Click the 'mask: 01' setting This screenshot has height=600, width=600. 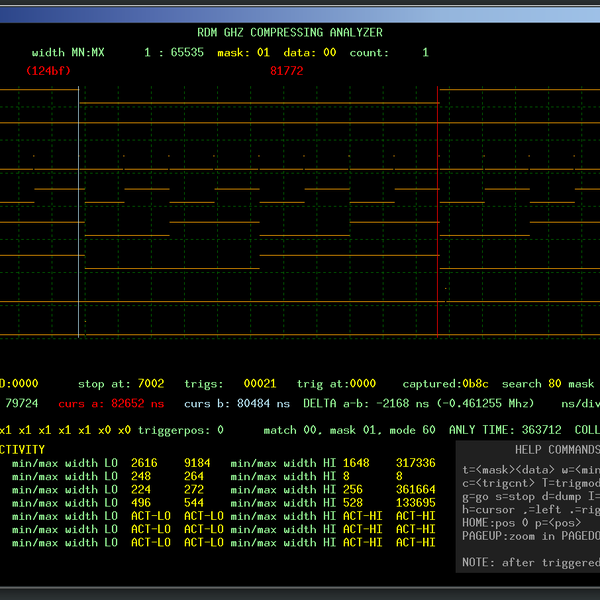pos(243,52)
